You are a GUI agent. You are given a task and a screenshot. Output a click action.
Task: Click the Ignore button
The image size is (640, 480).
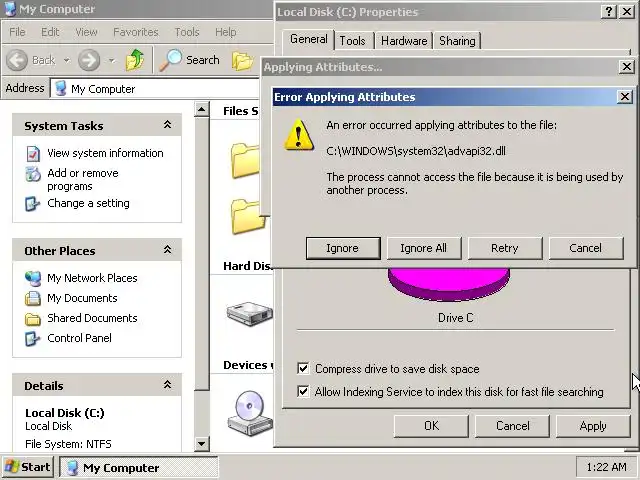343,248
